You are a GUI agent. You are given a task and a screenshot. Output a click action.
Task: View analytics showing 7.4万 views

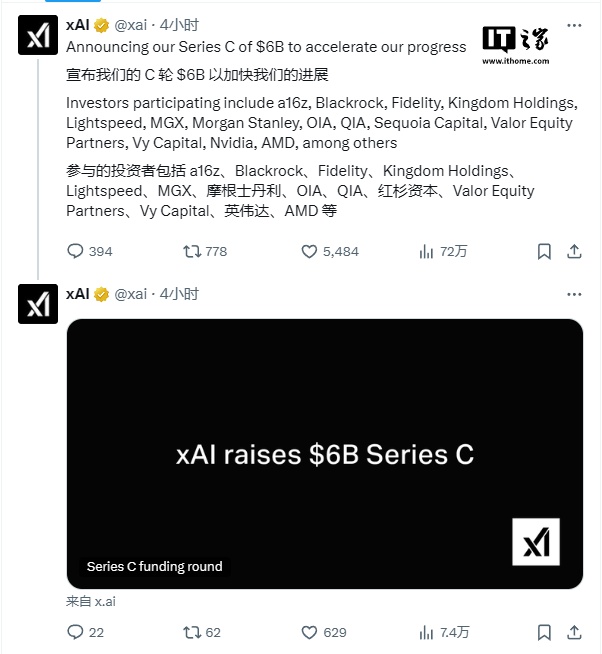pyautogui.click(x=426, y=632)
